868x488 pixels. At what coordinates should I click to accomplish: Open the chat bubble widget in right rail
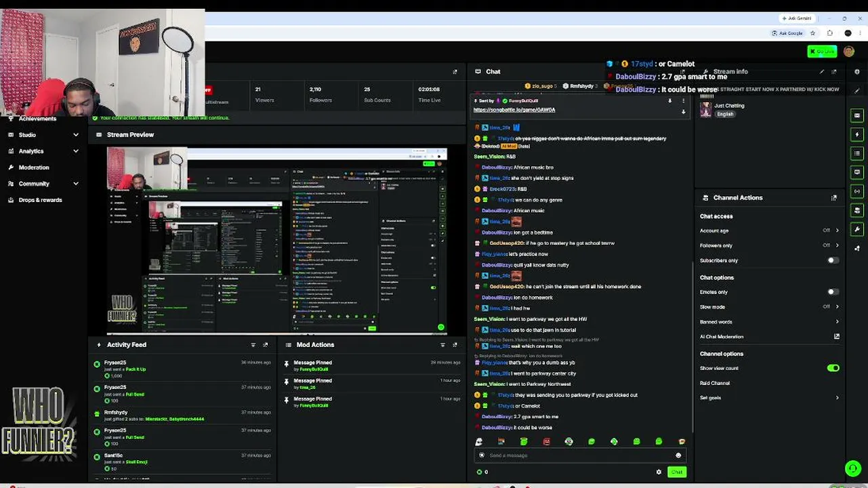coord(857,172)
